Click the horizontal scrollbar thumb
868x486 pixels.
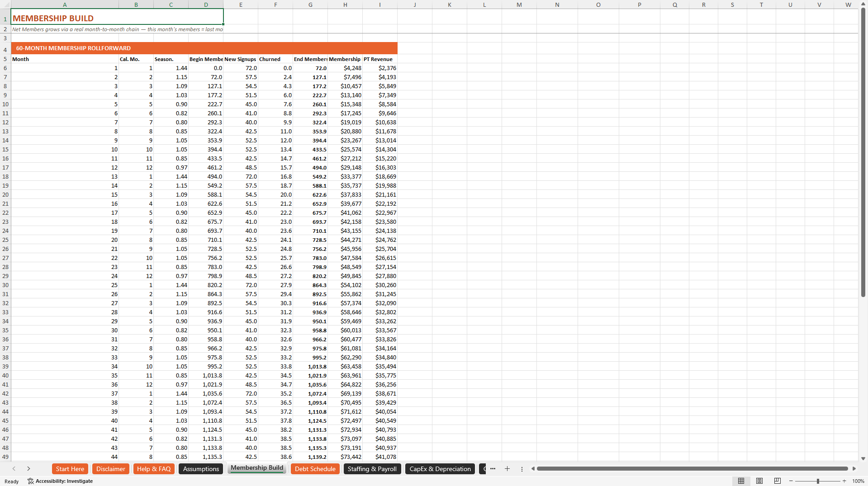(x=692, y=469)
